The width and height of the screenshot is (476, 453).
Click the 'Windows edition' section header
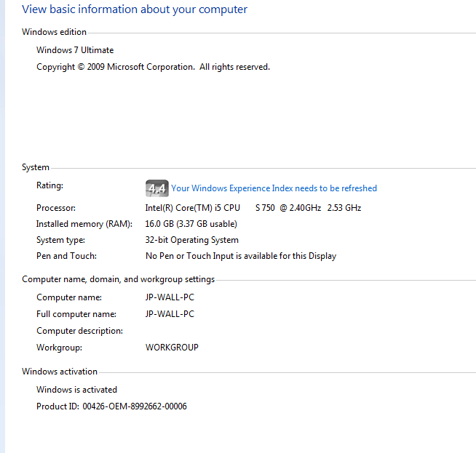(54, 32)
